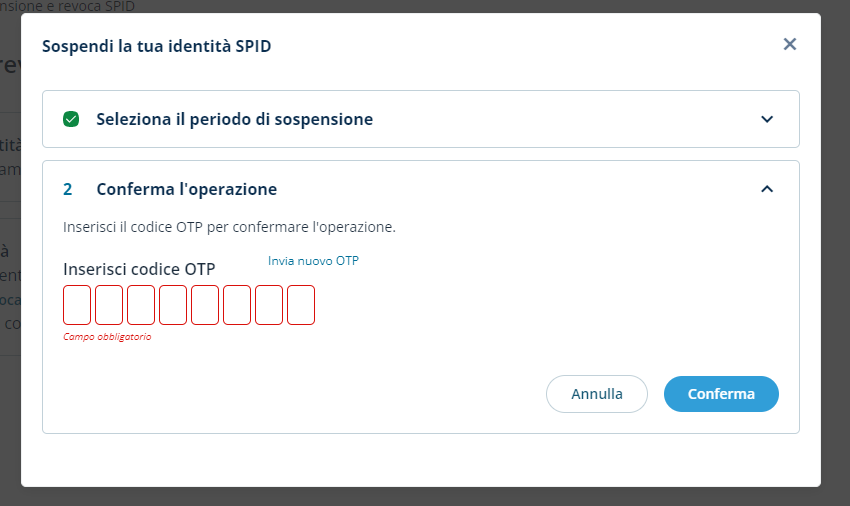Close the Sospendi identità SPID dialog
Viewport: 850px width, 506px height.
pos(790,44)
